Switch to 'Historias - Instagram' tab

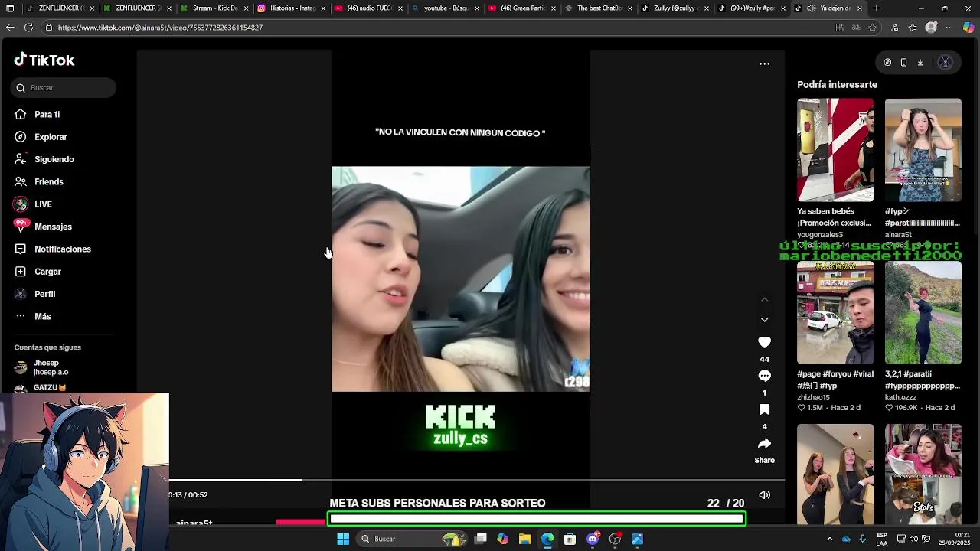click(292, 8)
